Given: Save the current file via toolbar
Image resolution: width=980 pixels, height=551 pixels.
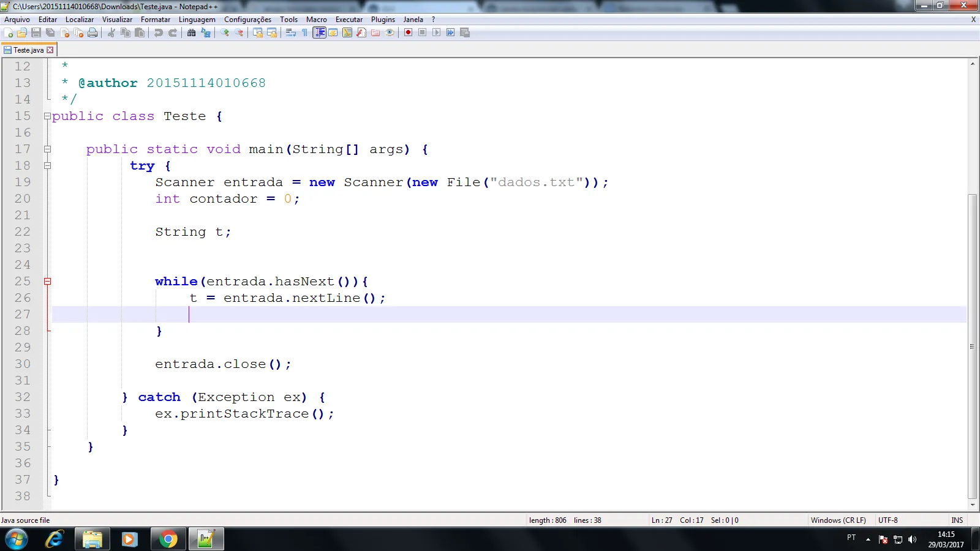Looking at the screenshot, I should (x=36, y=32).
